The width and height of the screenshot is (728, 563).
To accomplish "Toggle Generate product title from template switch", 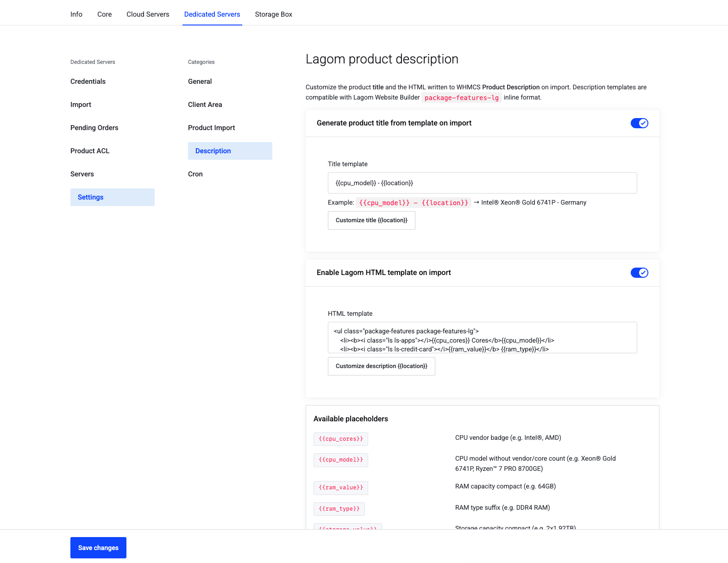I will (639, 123).
